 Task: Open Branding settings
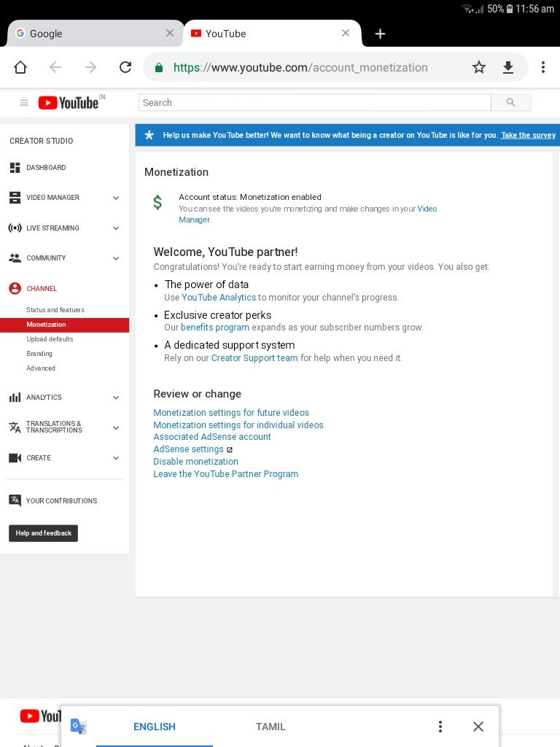(x=39, y=354)
